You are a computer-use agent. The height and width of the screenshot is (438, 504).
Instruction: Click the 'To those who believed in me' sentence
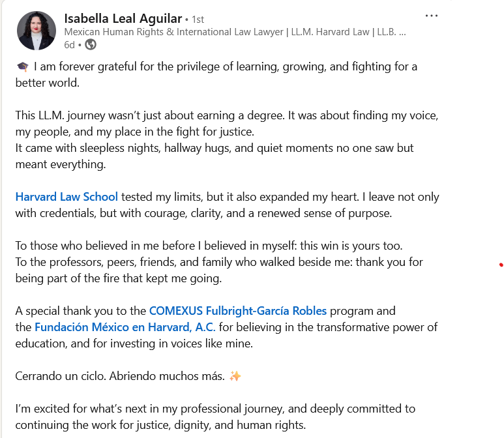tap(209, 246)
